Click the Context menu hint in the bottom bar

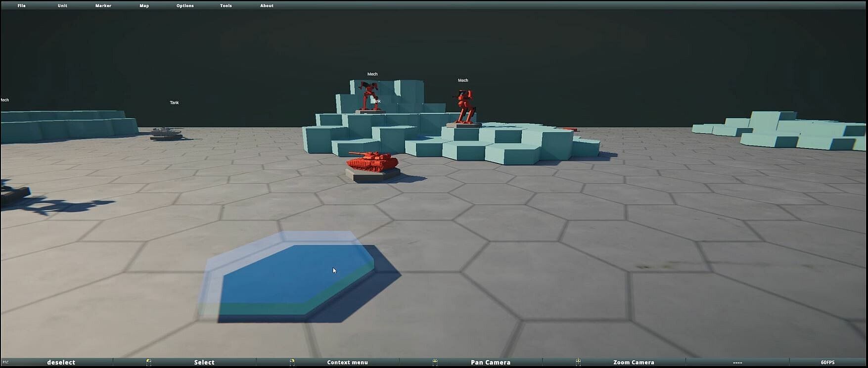pyautogui.click(x=348, y=363)
